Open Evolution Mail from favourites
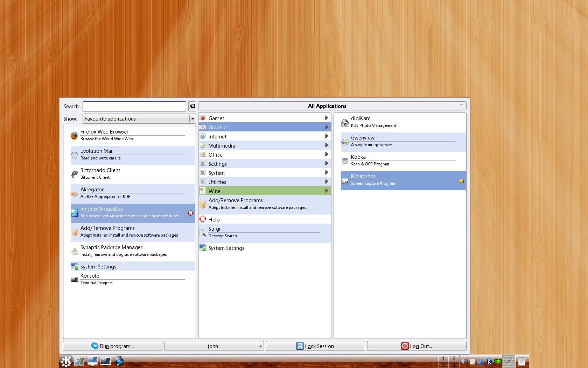588x368 pixels. (133, 155)
